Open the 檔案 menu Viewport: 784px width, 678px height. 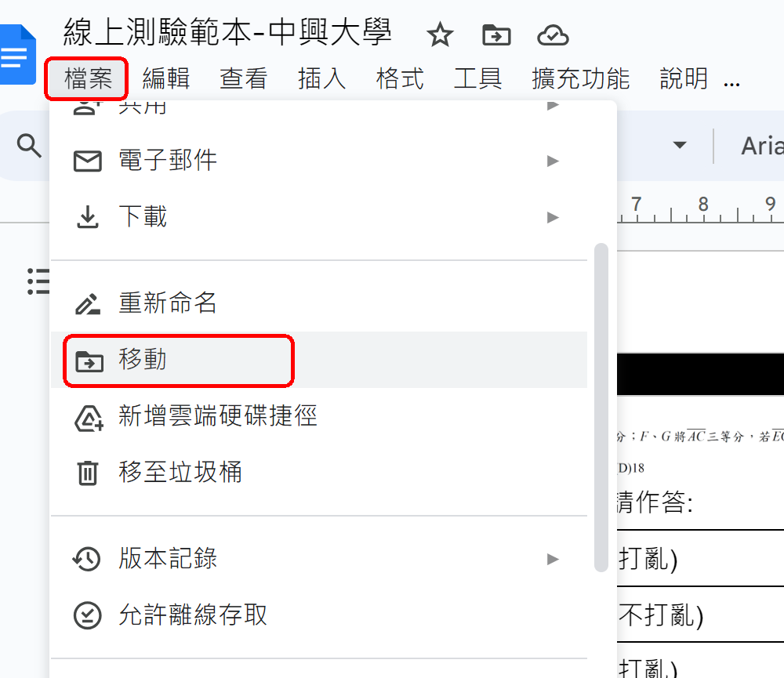pyautogui.click(x=88, y=78)
